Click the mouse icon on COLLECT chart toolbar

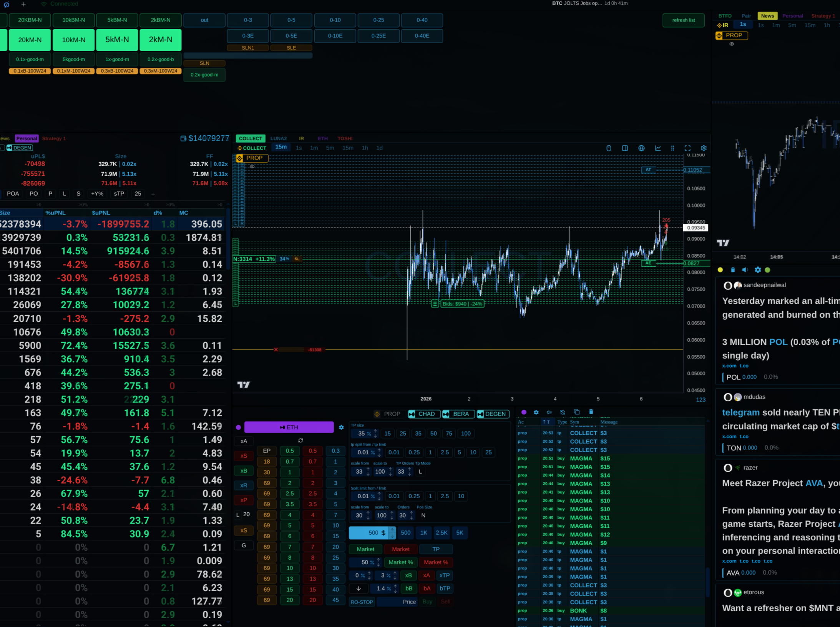(x=609, y=148)
